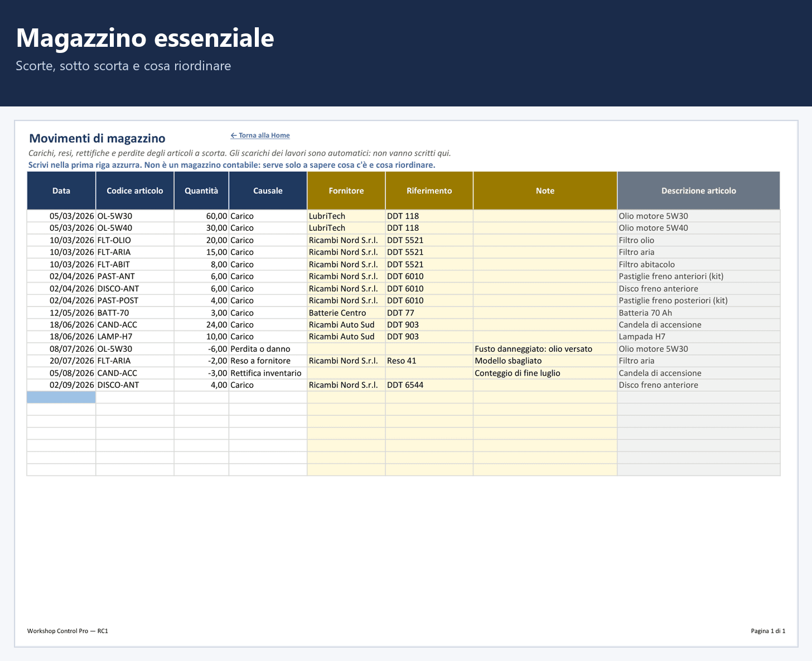Select the "DDT 77" reference cell
The width and height of the screenshot is (812, 661).
coord(429,313)
